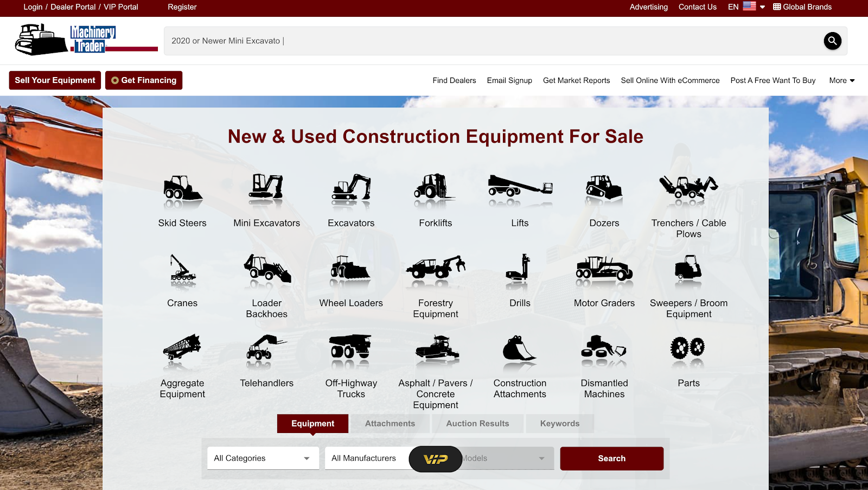Viewport: 868px width, 490px height.
Task: Open the Find Dealers link
Action: 454,80
